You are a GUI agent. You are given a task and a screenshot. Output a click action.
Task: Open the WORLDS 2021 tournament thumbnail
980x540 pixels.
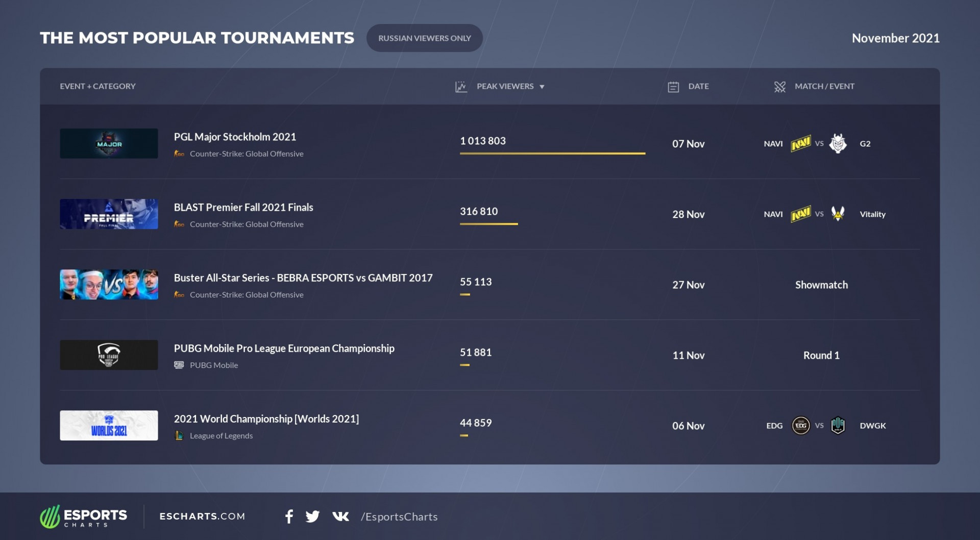tap(109, 425)
